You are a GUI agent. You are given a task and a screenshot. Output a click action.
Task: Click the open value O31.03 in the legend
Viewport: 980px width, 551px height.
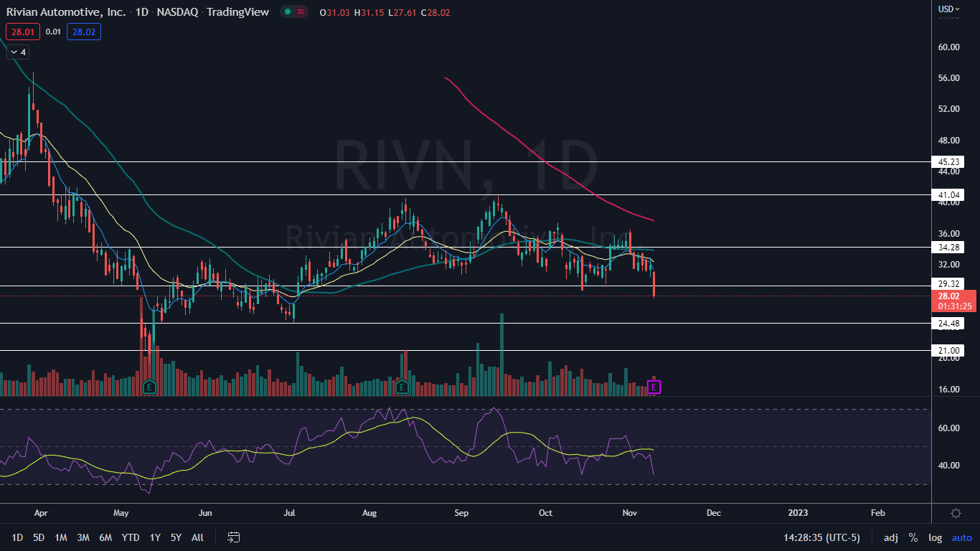335,12
